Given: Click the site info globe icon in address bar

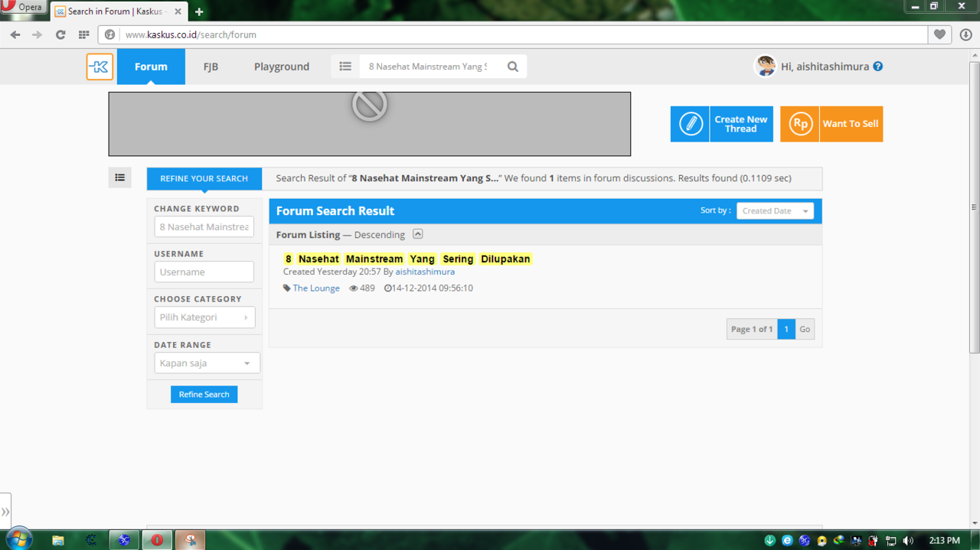Looking at the screenshot, I should 109,34.
